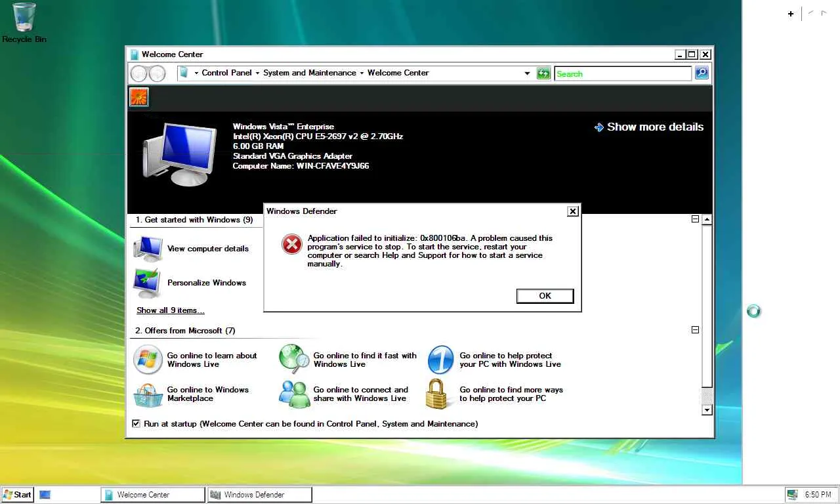Click the computer monitor image in details pane

point(179,155)
